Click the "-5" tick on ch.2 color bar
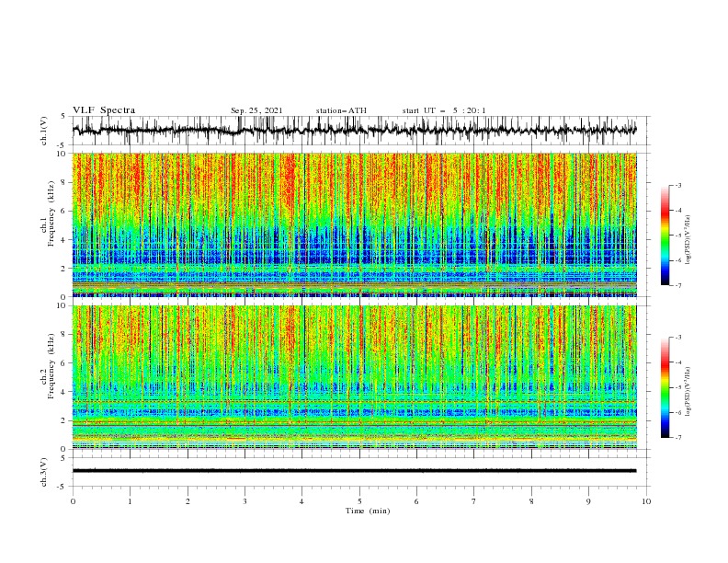This screenshot has height=563, width=728. 678,387
